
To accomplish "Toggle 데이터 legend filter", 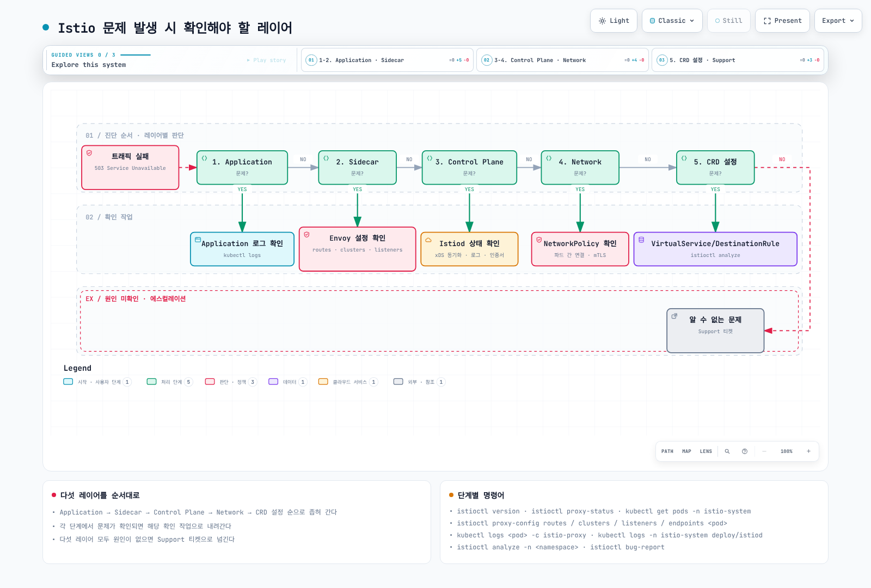I will click(x=288, y=382).
